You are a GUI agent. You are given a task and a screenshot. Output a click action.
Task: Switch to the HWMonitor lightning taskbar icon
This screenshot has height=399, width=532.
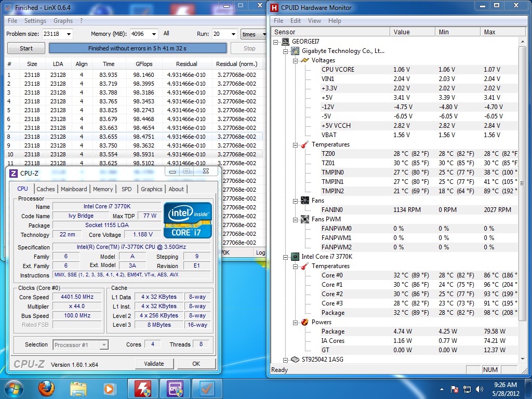click(143, 389)
